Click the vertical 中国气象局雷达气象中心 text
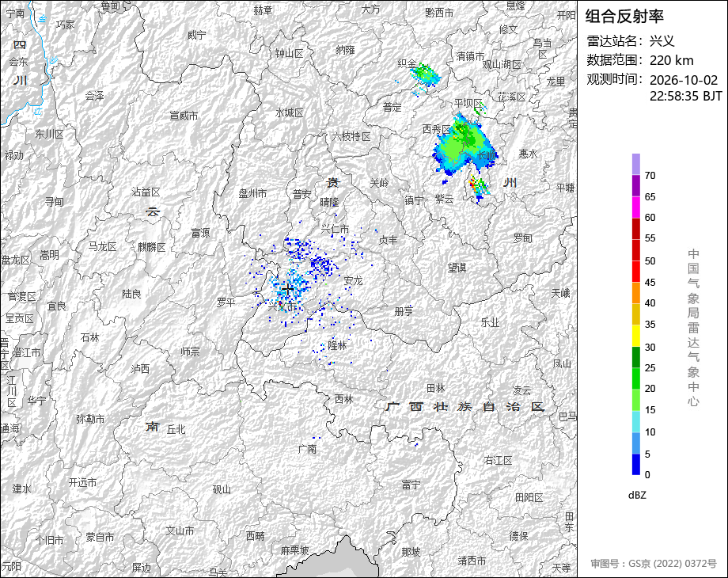 (x=693, y=328)
